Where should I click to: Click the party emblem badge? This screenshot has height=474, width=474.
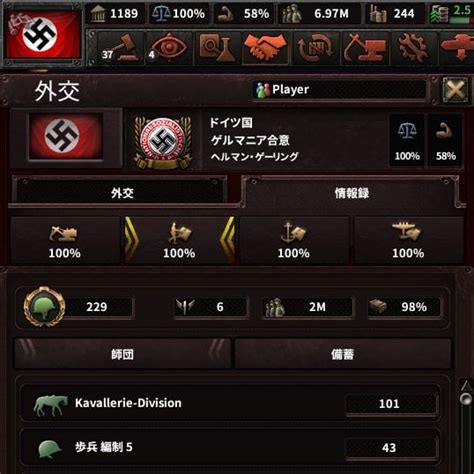pos(162,142)
